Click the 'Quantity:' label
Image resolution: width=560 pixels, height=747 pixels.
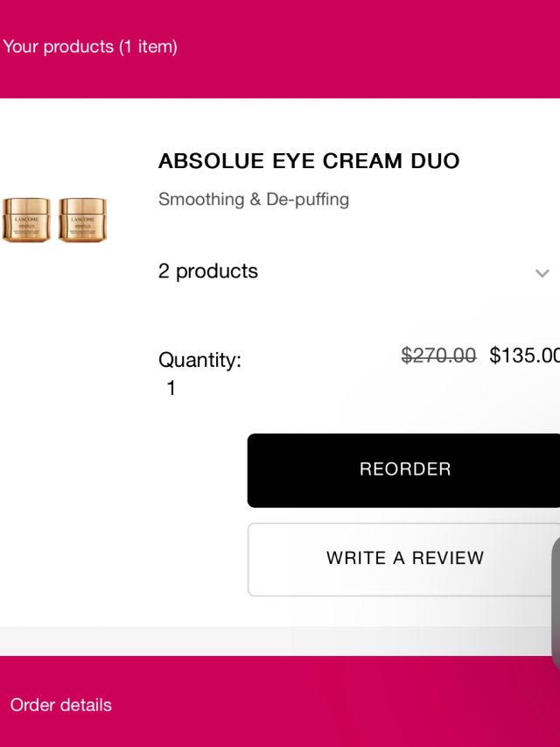tap(199, 360)
